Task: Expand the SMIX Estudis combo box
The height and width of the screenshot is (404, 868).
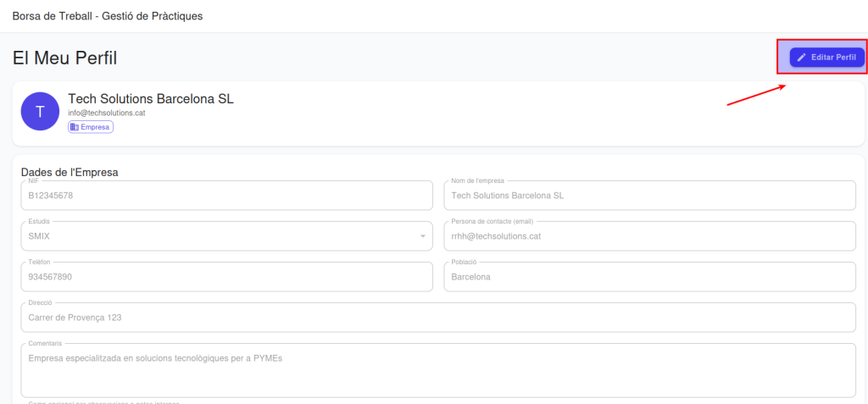Action: click(227, 236)
